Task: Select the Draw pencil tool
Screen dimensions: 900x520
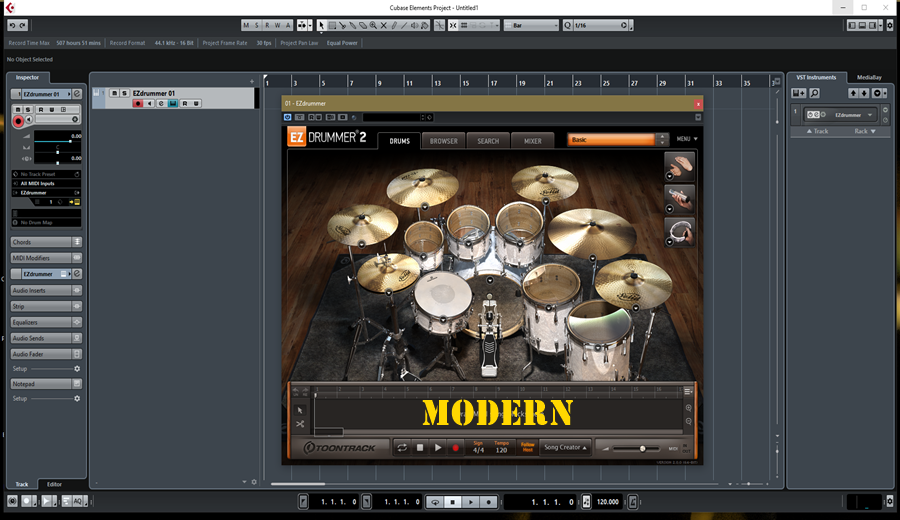Action: (394, 25)
